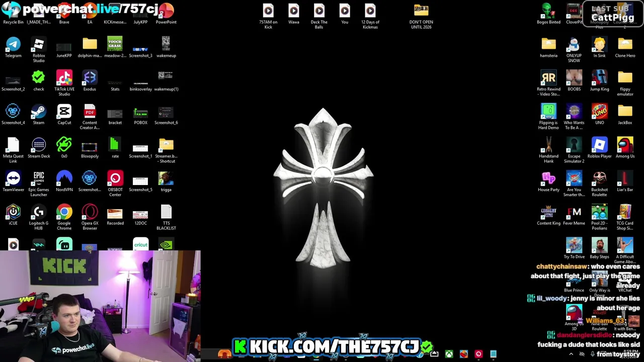Launch Liar's Bar shortcut
The height and width of the screenshot is (362, 644).
pos(625,182)
